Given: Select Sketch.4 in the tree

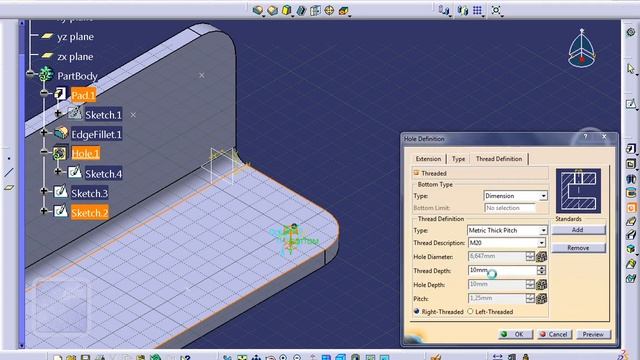Looking at the screenshot, I should pos(103,174).
